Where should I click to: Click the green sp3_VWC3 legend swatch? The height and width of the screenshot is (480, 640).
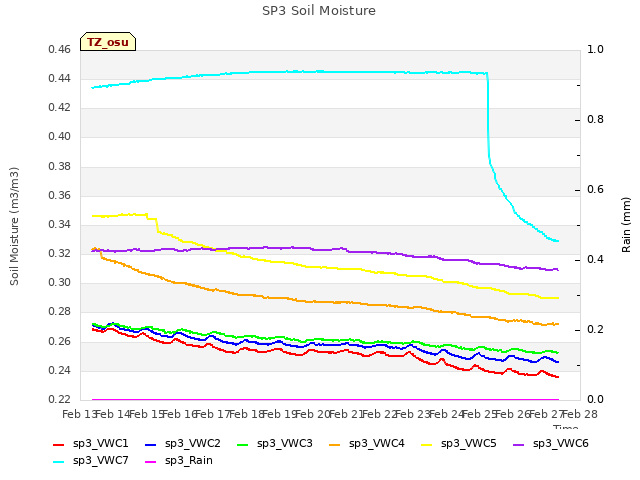click(243, 444)
